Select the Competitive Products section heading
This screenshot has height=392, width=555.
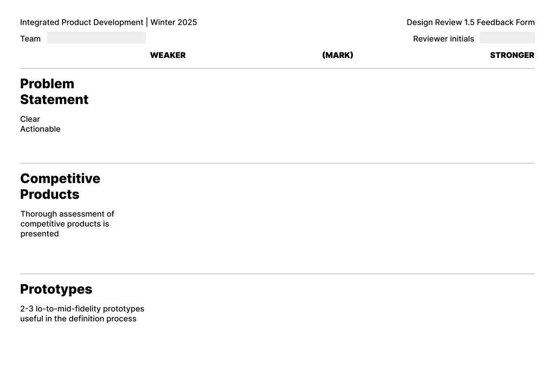[60, 186]
